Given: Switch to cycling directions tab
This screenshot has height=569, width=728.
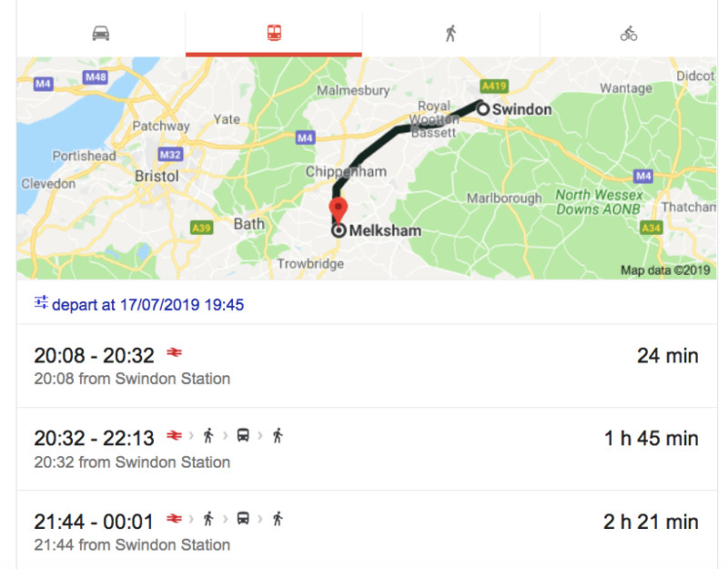Looking at the screenshot, I should (629, 34).
